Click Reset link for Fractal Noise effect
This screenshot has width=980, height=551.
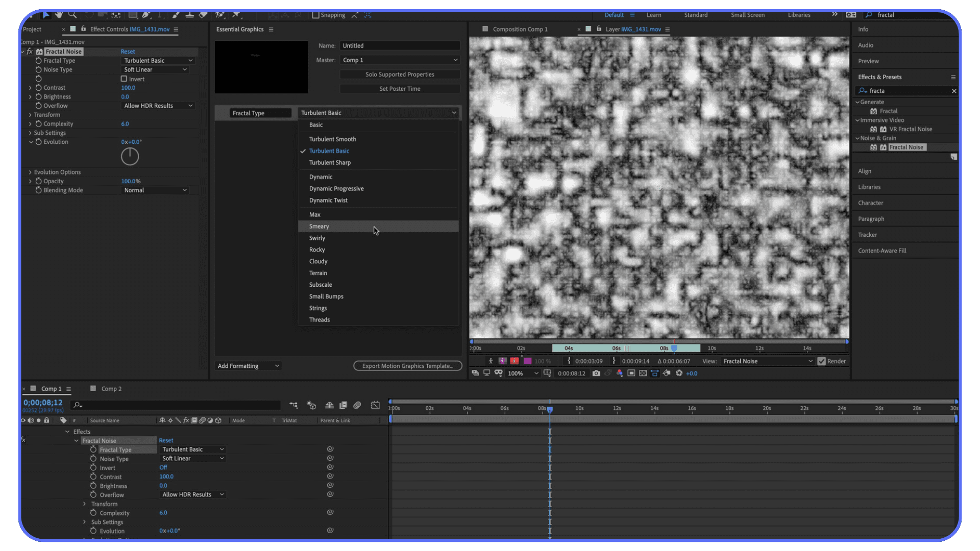pos(128,52)
